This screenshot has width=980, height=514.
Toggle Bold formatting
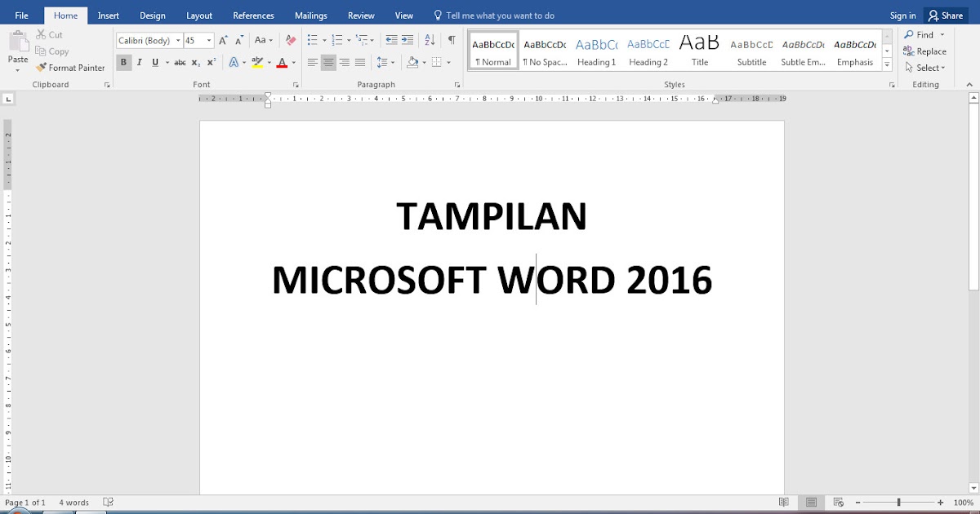pyautogui.click(x=123, y=63)
